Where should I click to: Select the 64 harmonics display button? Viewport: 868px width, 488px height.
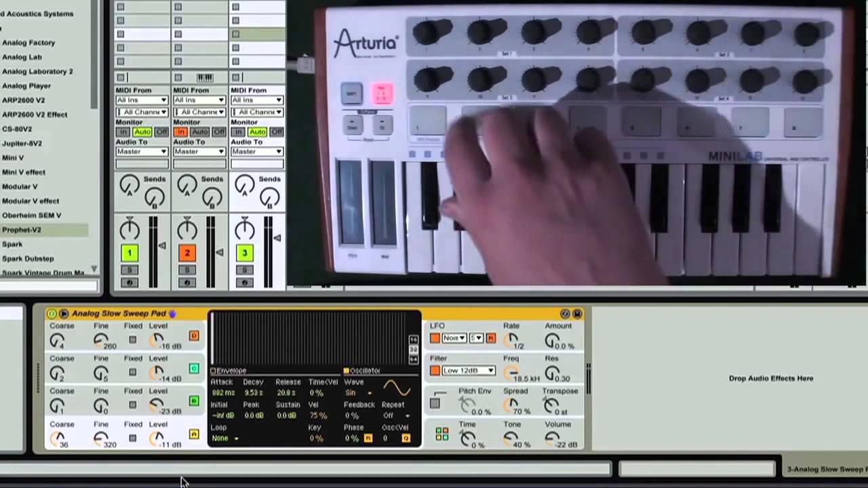414,359
